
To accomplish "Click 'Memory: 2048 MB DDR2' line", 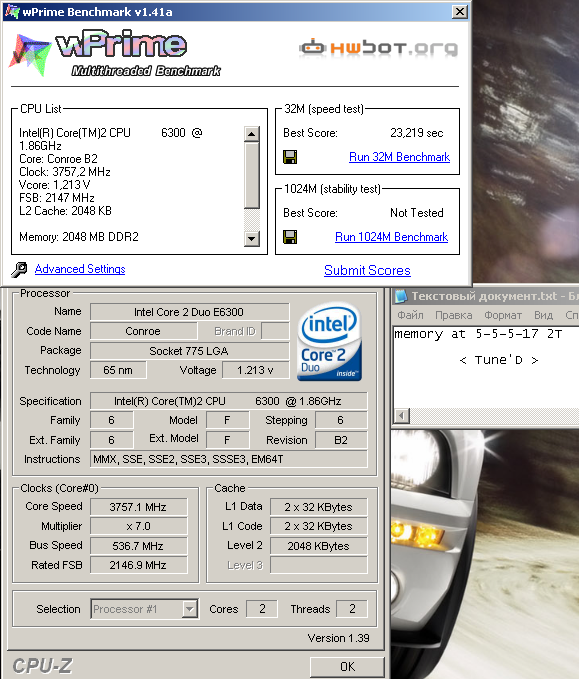I will [79, 237].
